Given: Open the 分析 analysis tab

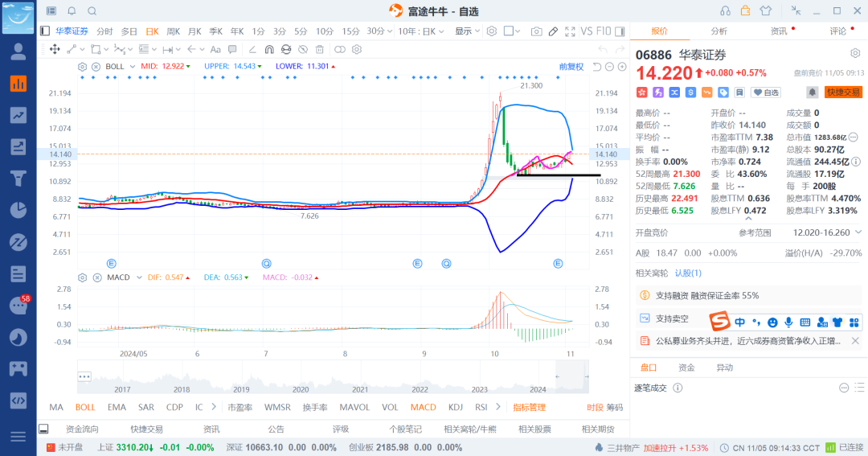Looking at the screenshot, I should coord(719,31).
